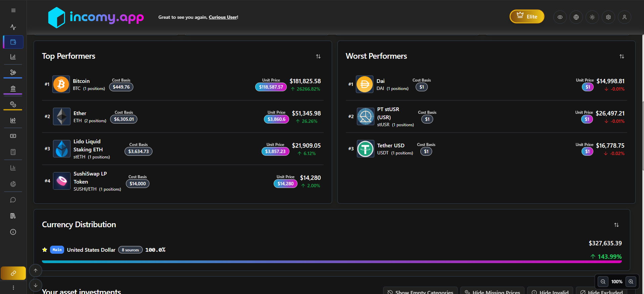The height and width of the screenshot is (294, 644).
Task: Open the calculator sidebar icon
Action: tap(13, 152)
